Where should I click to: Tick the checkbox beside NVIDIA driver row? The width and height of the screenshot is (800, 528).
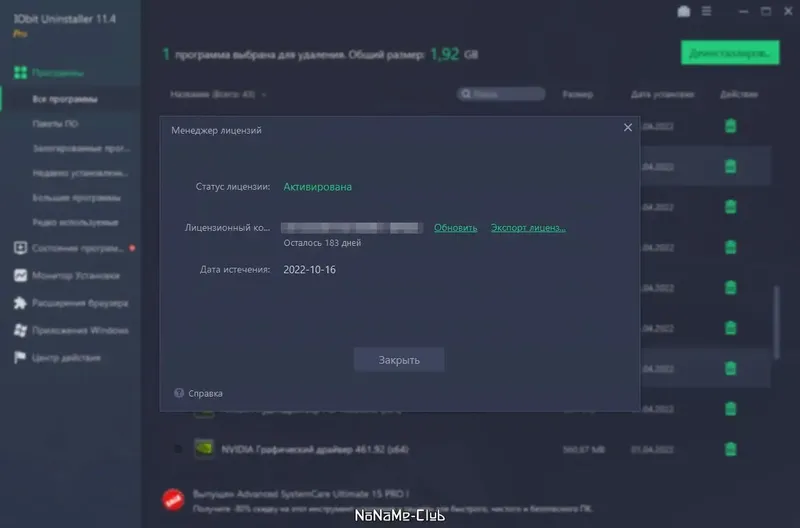pyautogui.click(x=178, y=449)
